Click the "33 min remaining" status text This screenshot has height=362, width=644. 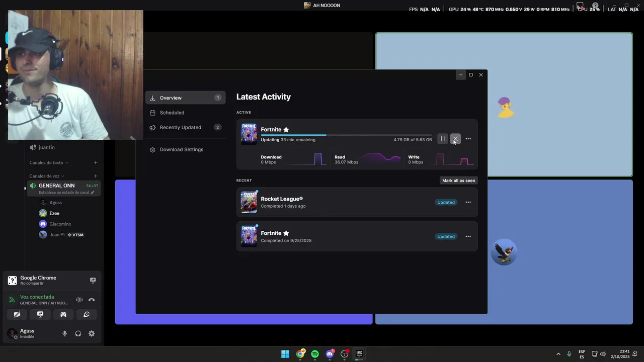(x=298, y=140)
